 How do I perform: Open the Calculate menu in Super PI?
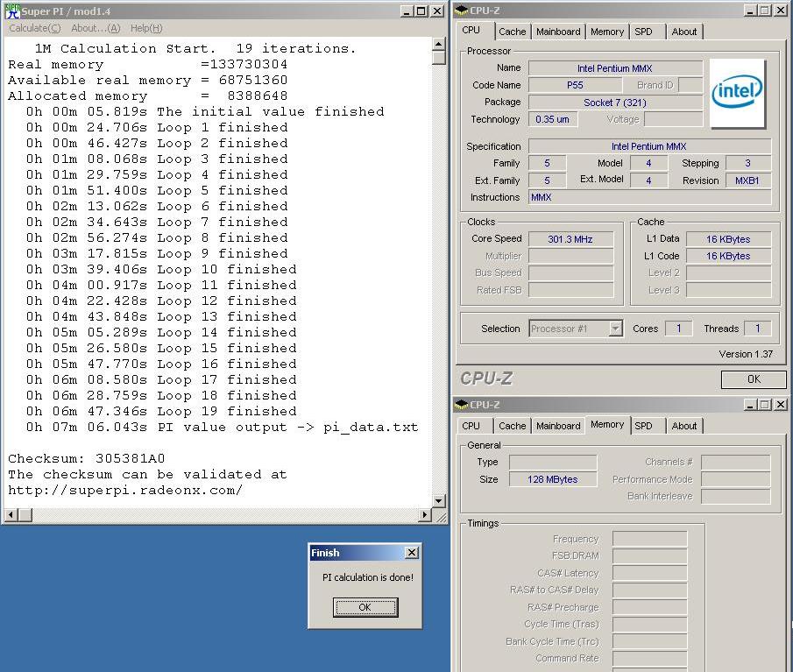pos(34,28)
